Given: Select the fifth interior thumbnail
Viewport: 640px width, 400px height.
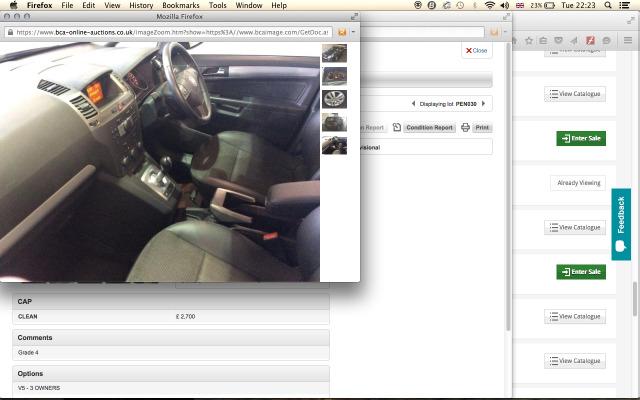Looking at the screenshot, I should click(x=334, y=145).
